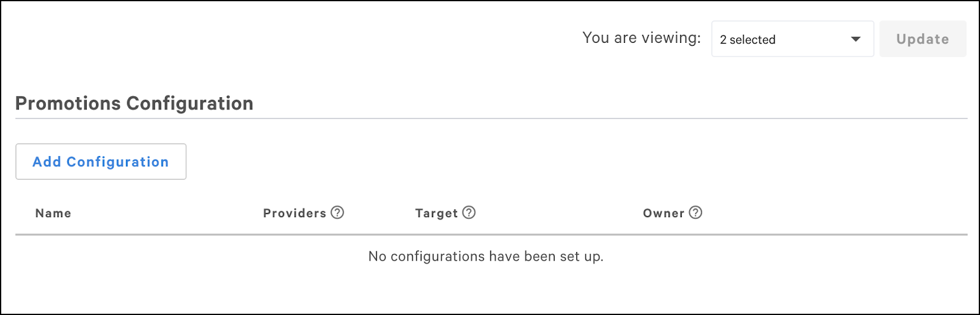Click the Owner help question-mark icon

[695, 212]
